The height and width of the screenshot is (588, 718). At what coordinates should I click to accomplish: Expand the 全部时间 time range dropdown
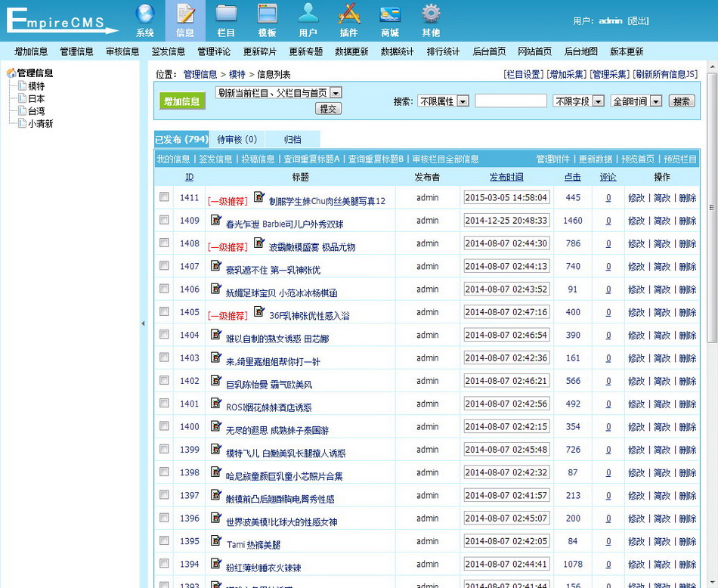click(x=636, y=101)
